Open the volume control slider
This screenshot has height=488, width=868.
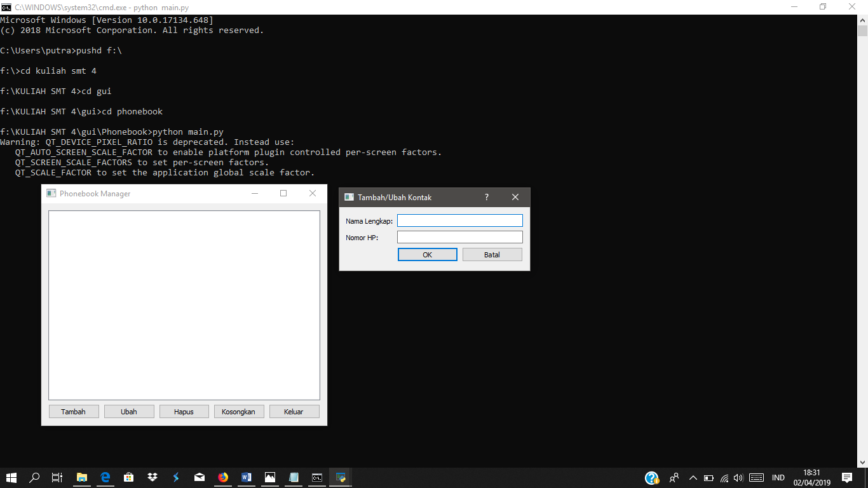(738, 477)
